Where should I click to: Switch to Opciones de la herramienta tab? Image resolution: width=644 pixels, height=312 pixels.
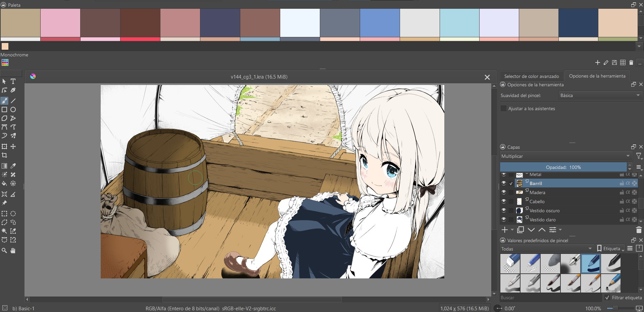click(x=597, y=76)
